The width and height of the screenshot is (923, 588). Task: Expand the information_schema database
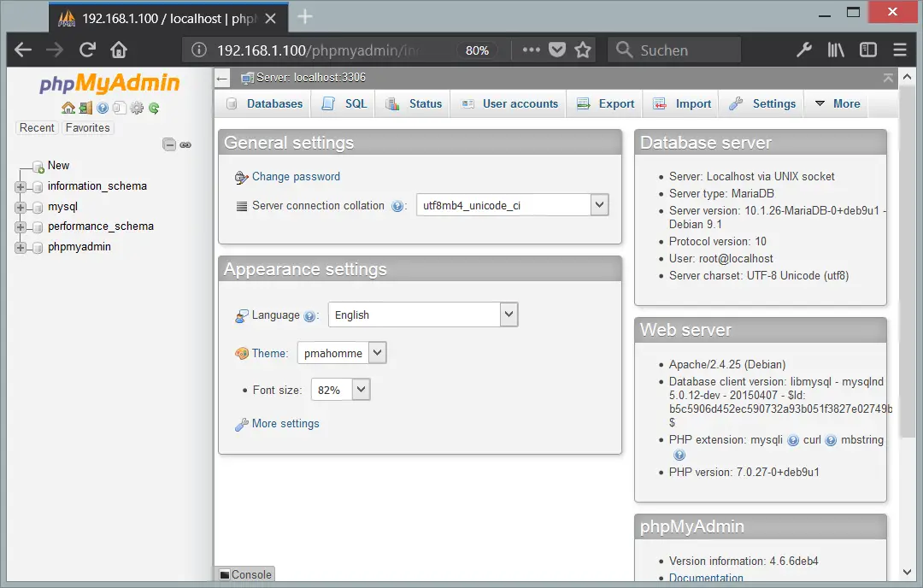click(x=21, y=187)
